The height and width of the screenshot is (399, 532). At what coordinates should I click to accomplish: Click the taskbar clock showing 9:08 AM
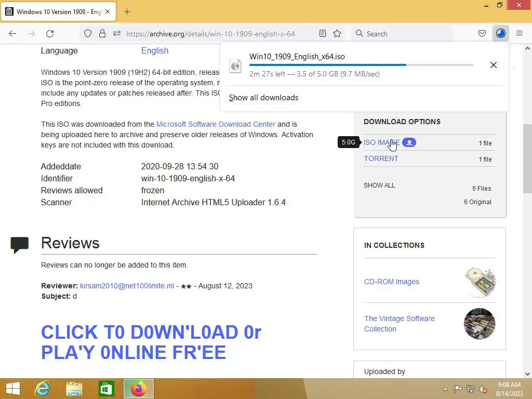(509, 389)
